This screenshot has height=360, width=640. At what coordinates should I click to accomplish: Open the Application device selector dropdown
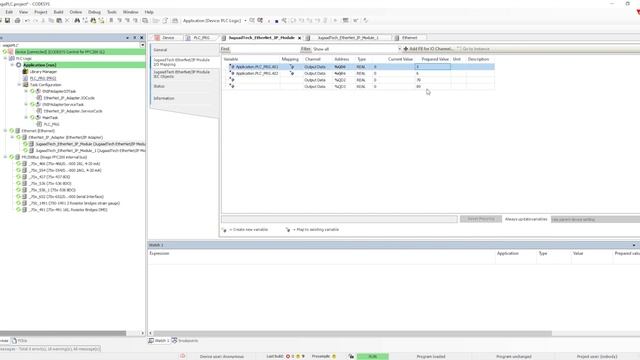click(245, 20)
